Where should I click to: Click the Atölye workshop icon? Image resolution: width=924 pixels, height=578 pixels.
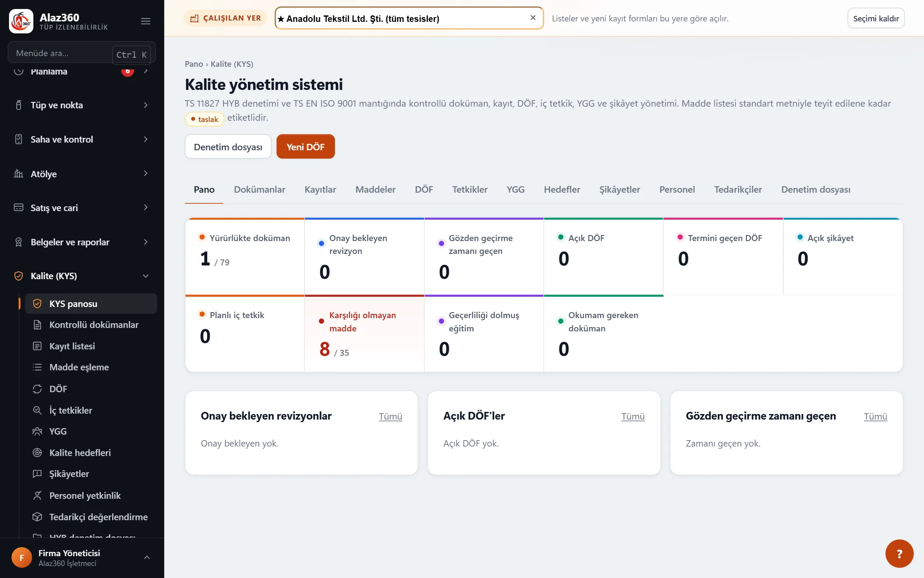[x=18, y=173]
